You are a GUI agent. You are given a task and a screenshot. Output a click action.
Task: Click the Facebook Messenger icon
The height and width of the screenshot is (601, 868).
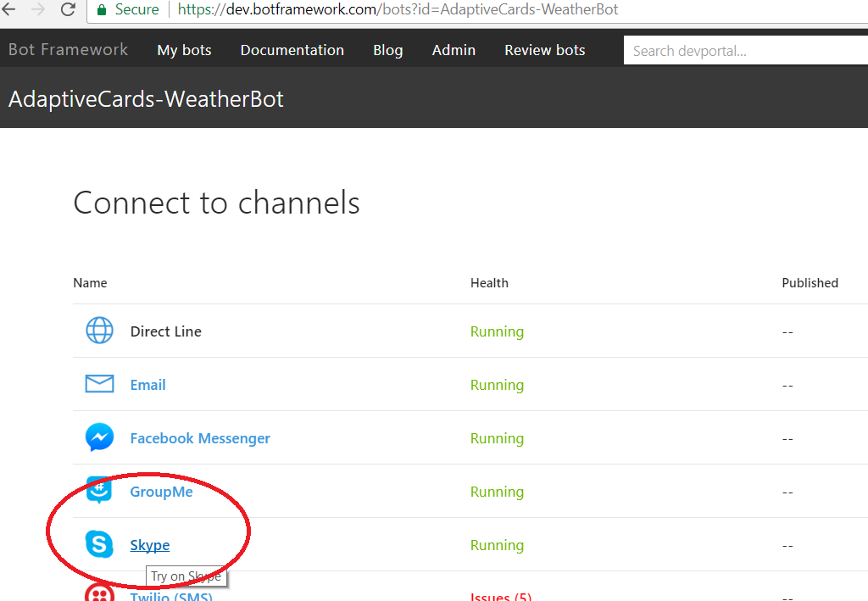pyautogui.click(x=100, y=437)
